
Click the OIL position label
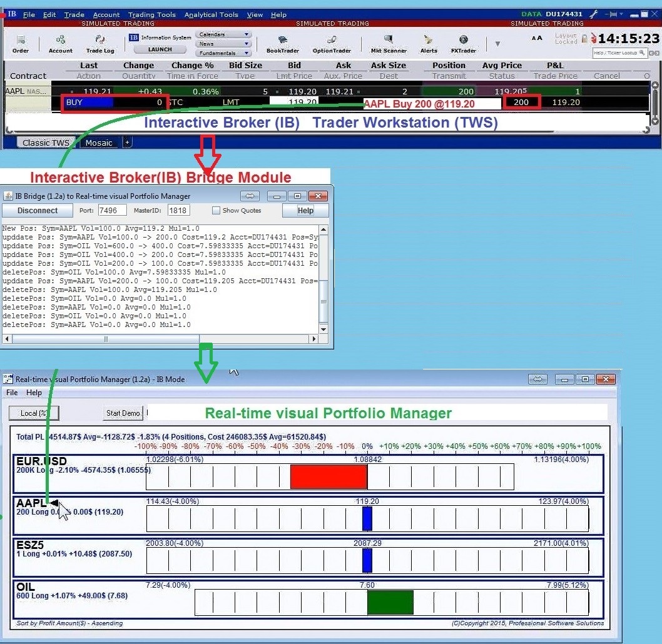[x=25, y=586]
